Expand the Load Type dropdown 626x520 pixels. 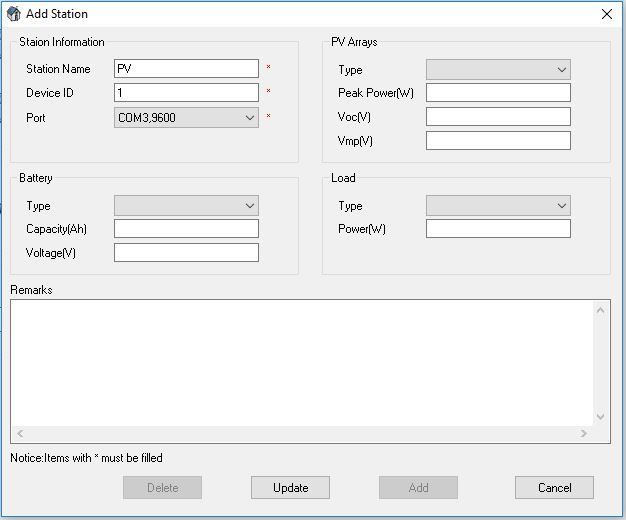498,206
